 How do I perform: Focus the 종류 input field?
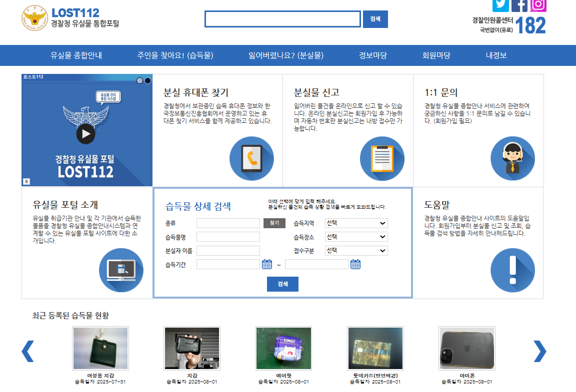tap(228, 223)
